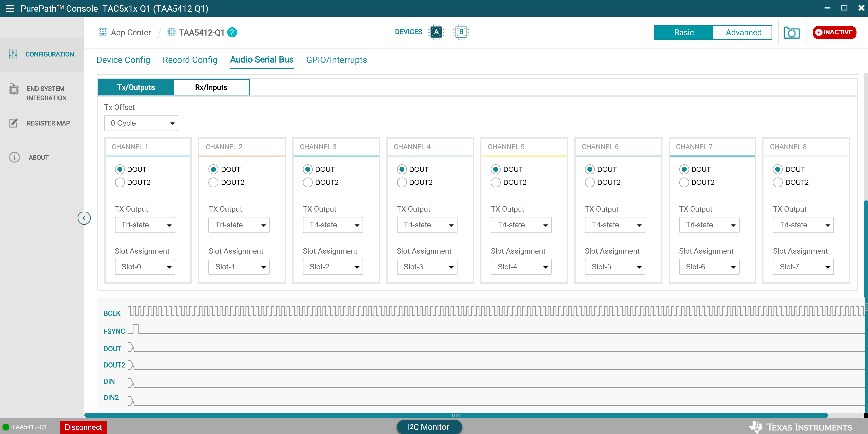
Task: Open Channel 6 Slot-5 assignment dropdown
Action: pos(615,267)
